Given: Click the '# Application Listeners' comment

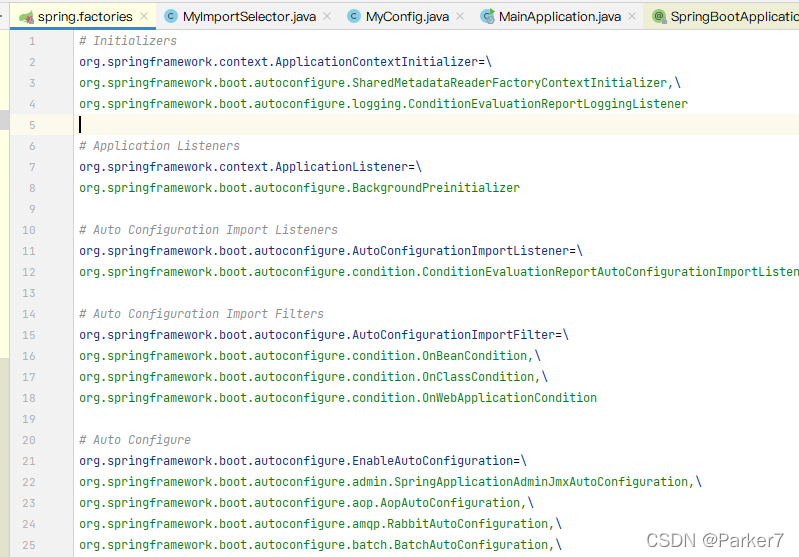Looking at the screenshot, I should pyautogui.click(x=159, y=146).
